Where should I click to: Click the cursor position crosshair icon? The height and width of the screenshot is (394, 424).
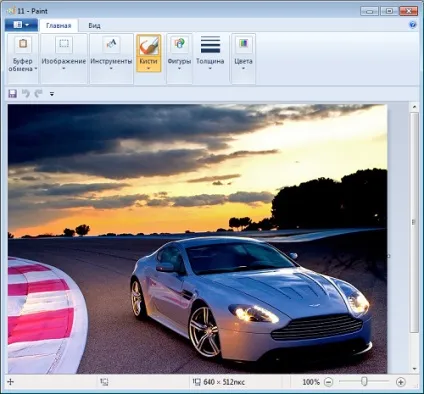pos(11,382)
